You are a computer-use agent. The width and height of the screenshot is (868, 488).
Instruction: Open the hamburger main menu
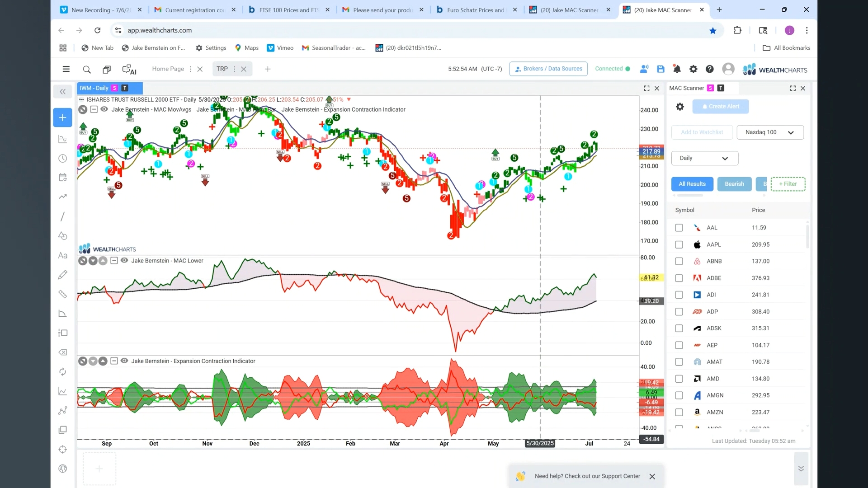(x=66, y=69)
